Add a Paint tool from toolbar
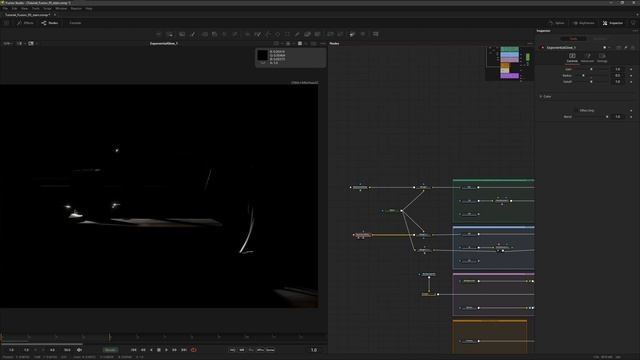This screenshot has width=640, height=360. [x=193, y=34]
